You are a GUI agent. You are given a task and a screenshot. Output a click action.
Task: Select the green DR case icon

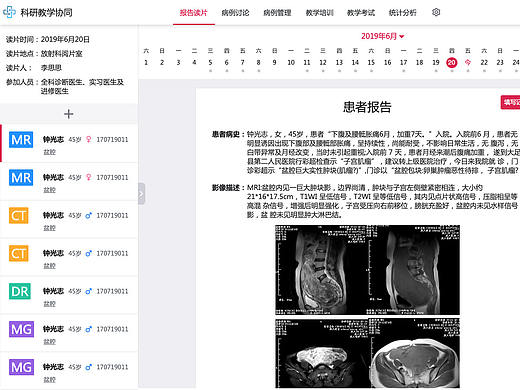tap(20, 291)
